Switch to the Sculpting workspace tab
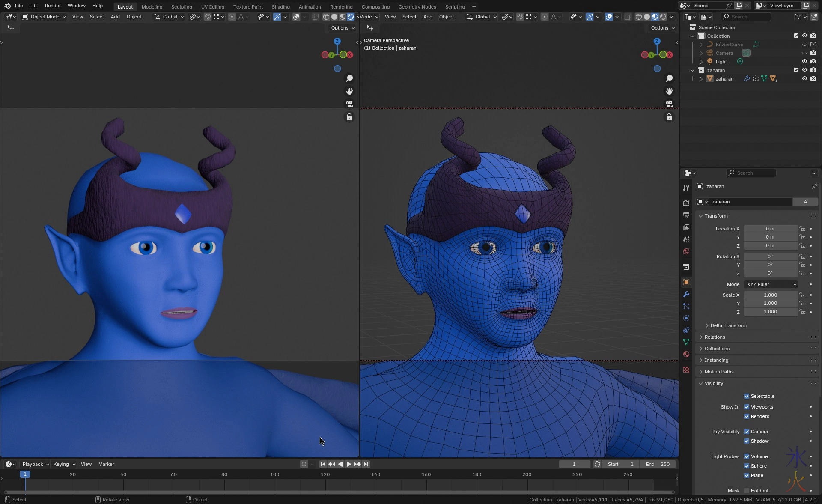 (x=181, y=7)
